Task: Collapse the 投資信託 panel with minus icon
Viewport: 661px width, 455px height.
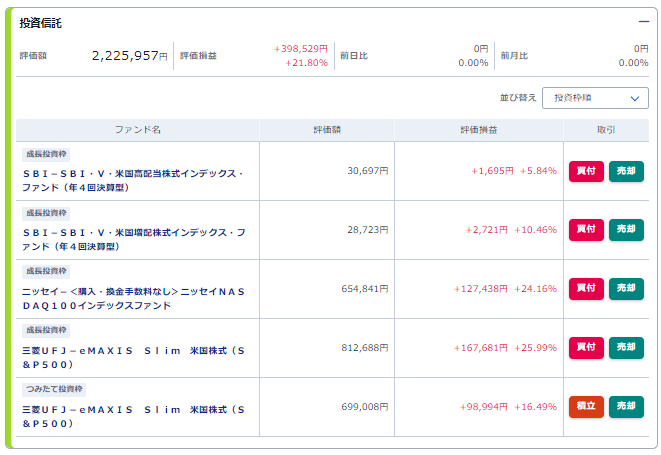Action: [644, 22]
